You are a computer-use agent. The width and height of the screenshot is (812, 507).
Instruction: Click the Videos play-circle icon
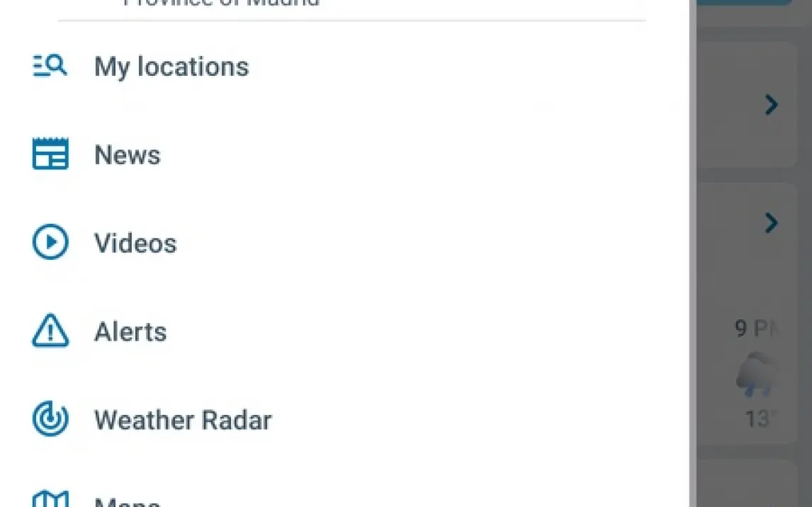click(x=50, y=243)
